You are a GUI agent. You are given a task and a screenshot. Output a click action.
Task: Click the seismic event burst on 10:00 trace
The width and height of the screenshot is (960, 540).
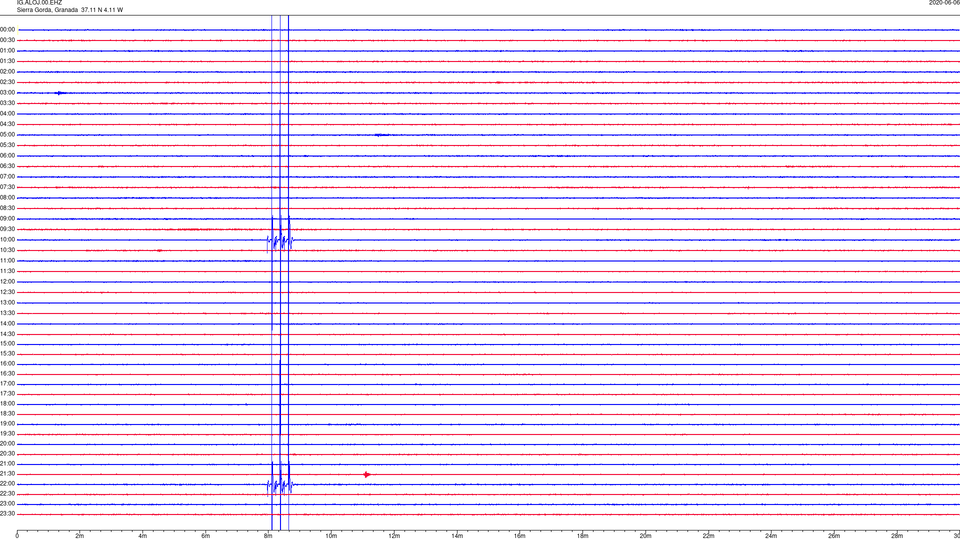[x=280, y=241]
